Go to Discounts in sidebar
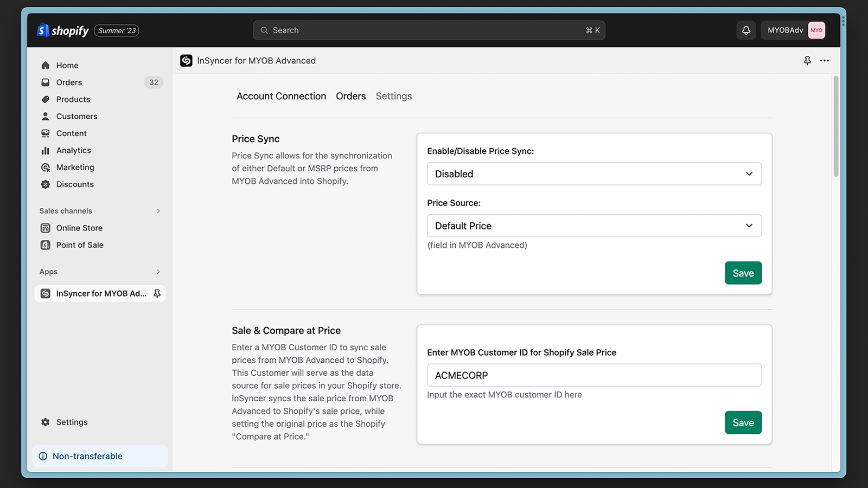This screenshot has width=868, height=488. pyautogui.click(x=75, y=184)
